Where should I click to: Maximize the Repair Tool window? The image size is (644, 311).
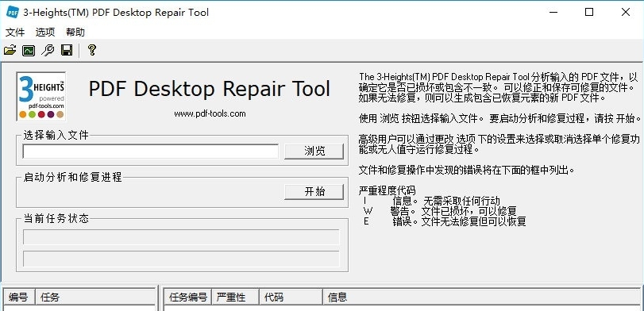589,12
